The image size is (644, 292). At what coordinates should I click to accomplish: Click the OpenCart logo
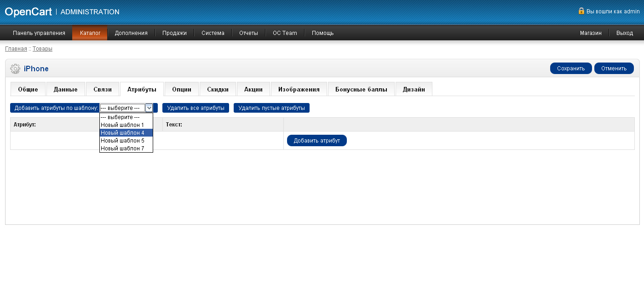click(x=28, y=12)
